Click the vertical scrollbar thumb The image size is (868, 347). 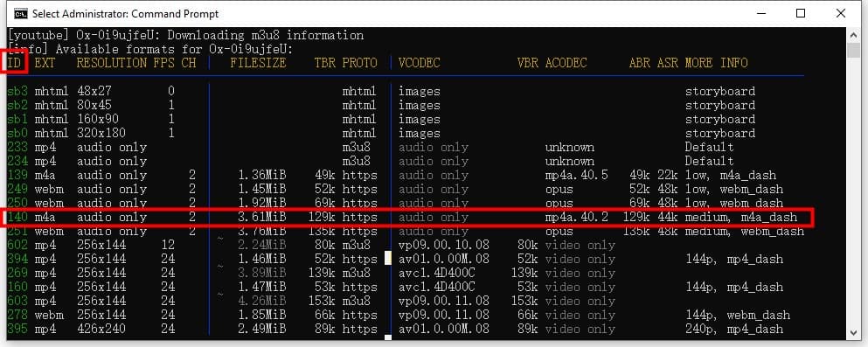(x=854, y=51)
